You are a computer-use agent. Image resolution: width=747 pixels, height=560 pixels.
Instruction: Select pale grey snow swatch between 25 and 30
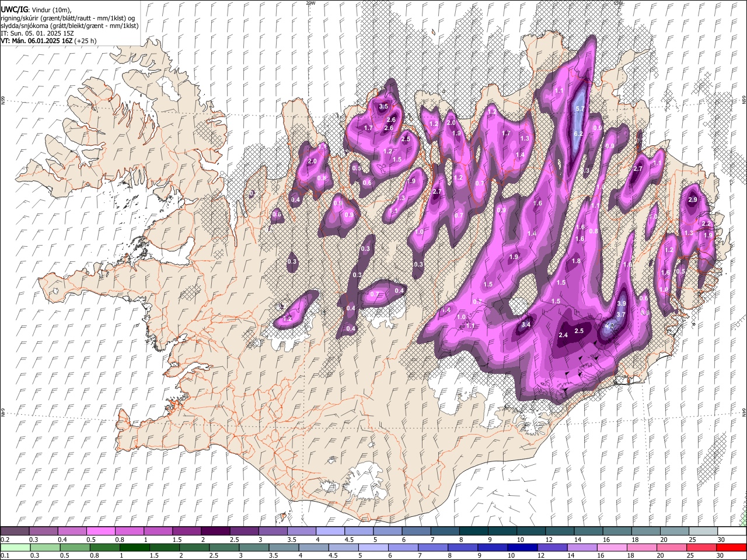[x=703, y=531]
